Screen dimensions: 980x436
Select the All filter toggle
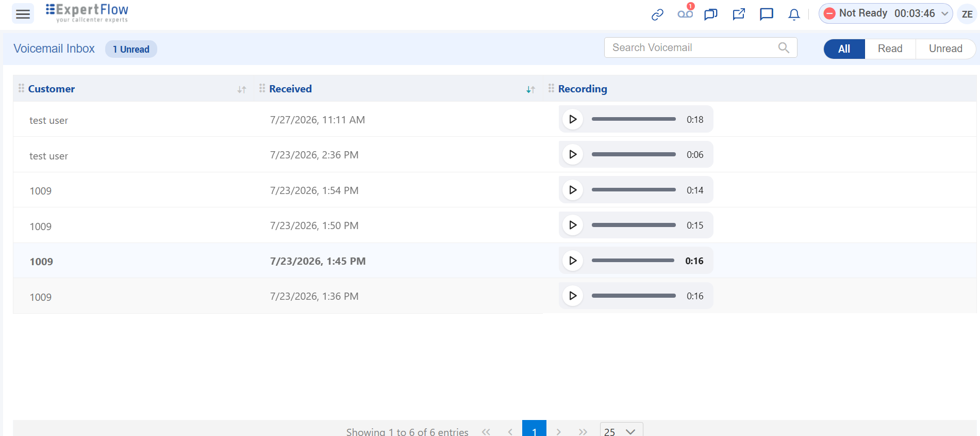pos(844,49)
